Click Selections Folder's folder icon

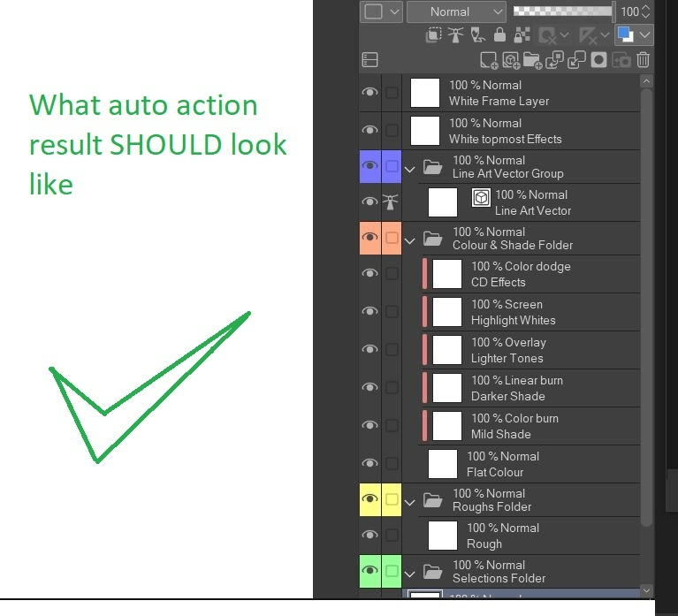(x=432, y=572)
